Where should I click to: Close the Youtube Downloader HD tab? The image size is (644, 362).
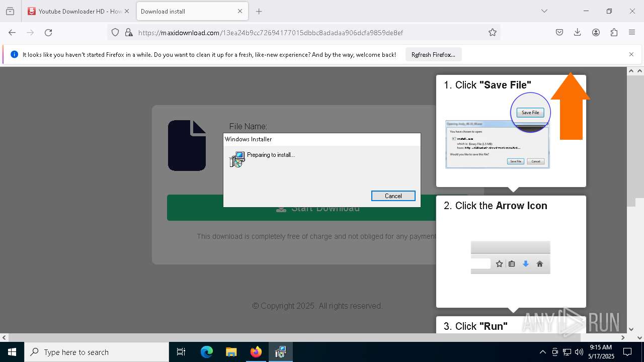point(126,11)
